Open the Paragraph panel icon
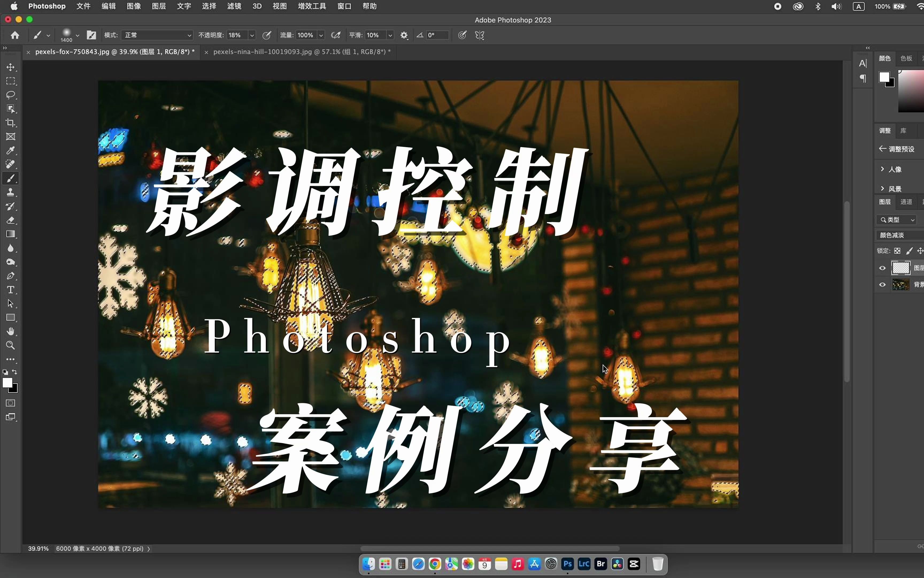This screenshot has height=578, width=924. pyautogui.click(x=863, y=79)
